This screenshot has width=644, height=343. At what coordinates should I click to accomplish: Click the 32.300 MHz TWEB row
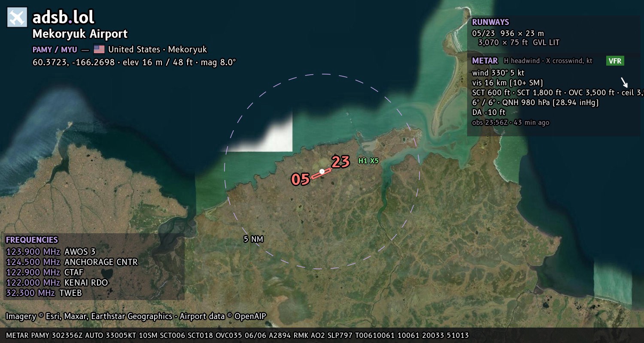(x=44, y=293)
